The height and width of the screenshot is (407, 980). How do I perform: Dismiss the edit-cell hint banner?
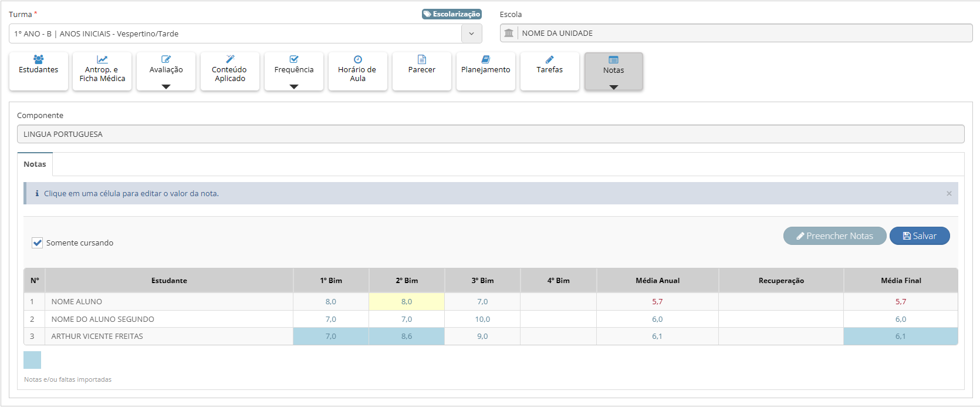pos(949,193)
